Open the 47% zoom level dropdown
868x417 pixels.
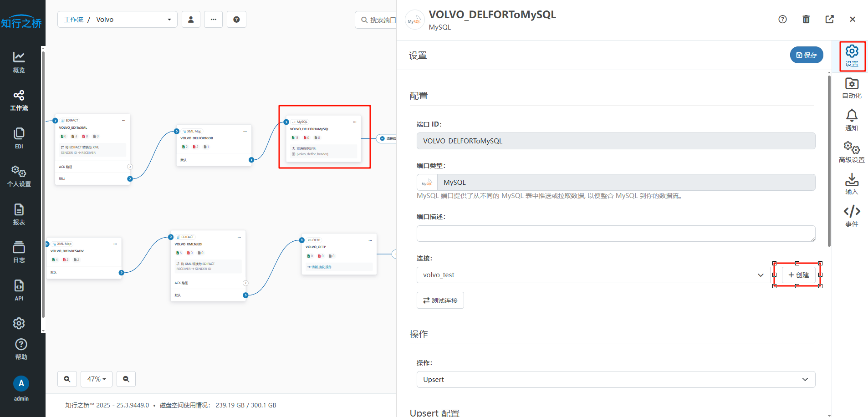[x=97, y=379]
